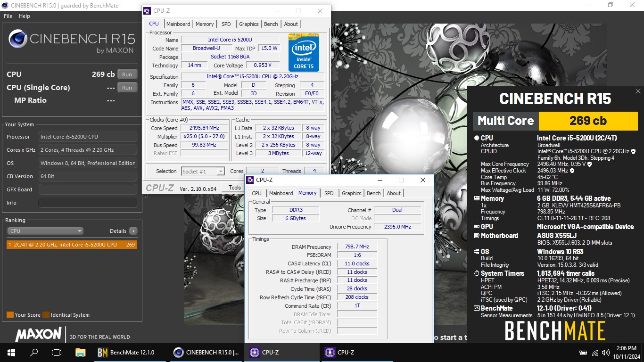Switch to CPU tab in CPU-Z memory window
This screenshot has height=362, width=644.
pos(256,193)
